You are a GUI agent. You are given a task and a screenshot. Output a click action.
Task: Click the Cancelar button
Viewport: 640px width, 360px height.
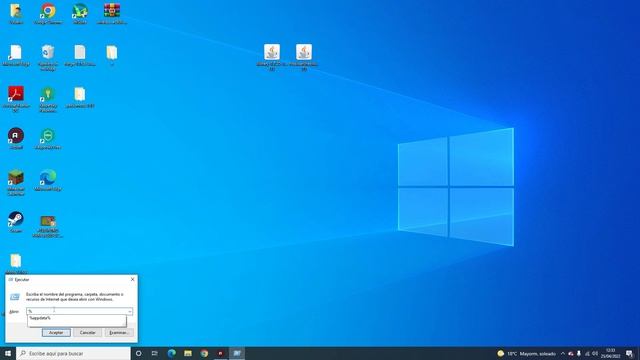tap(87, 333)
